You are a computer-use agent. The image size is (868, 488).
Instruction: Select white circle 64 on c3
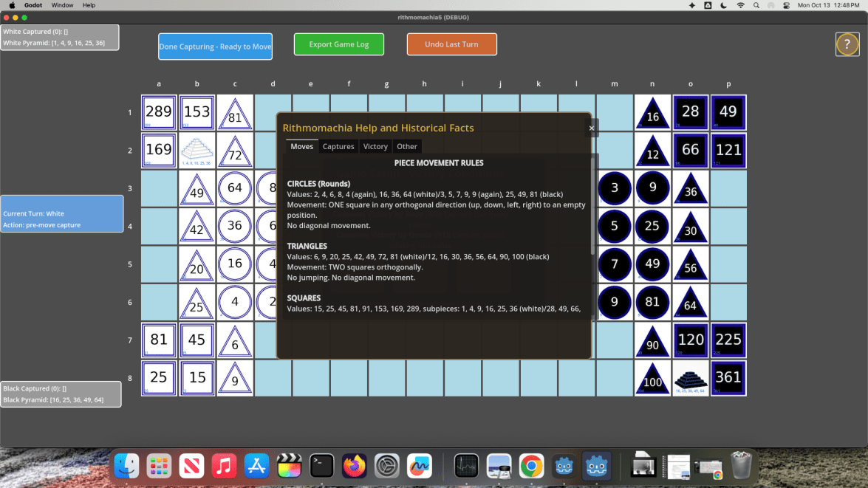pyautogui.click(x=235, y=188)
